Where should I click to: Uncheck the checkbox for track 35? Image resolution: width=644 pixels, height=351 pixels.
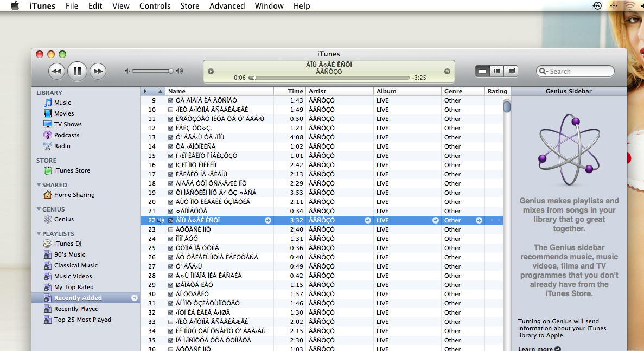click(x=170, y=340)
